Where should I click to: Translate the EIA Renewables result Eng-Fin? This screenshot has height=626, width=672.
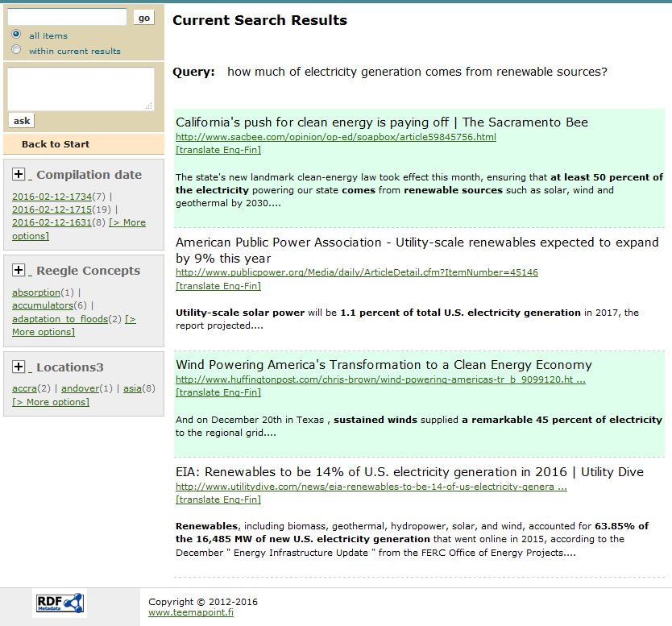[x=218, y=500]
